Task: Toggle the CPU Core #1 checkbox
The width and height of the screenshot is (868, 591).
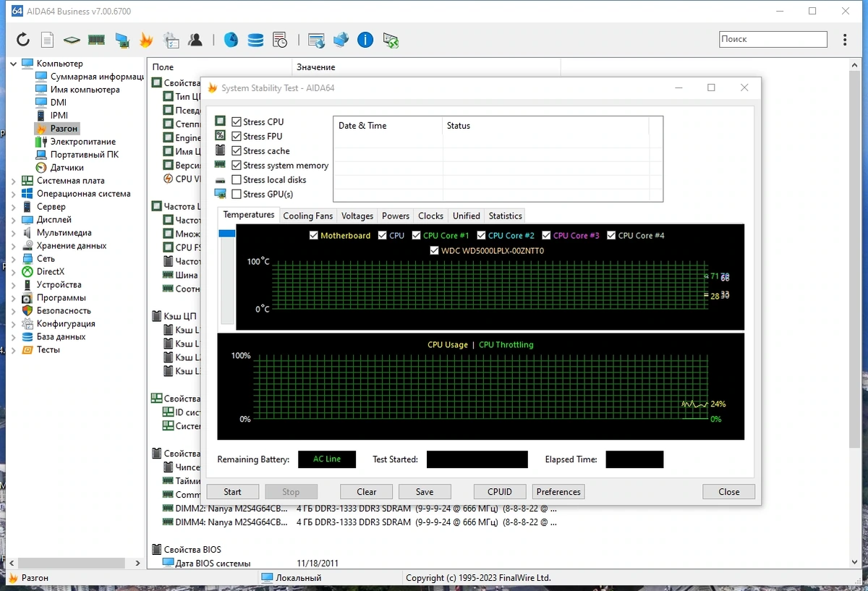Action: click(x=417, y=235)
